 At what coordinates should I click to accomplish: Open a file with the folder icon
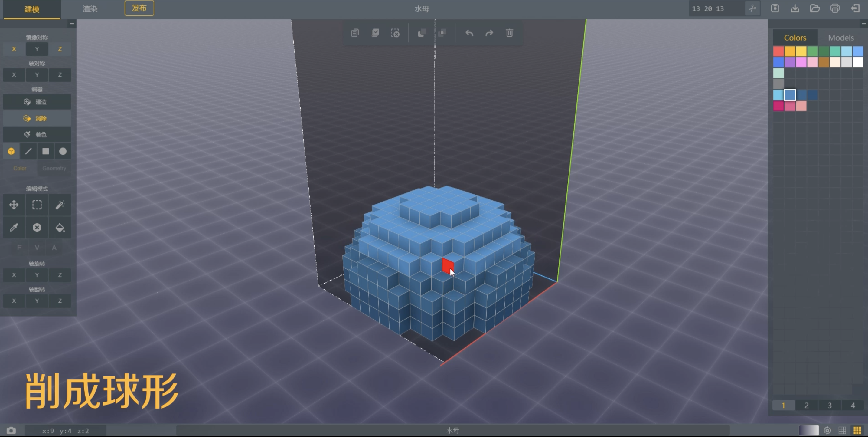click(x=815, y=8)
